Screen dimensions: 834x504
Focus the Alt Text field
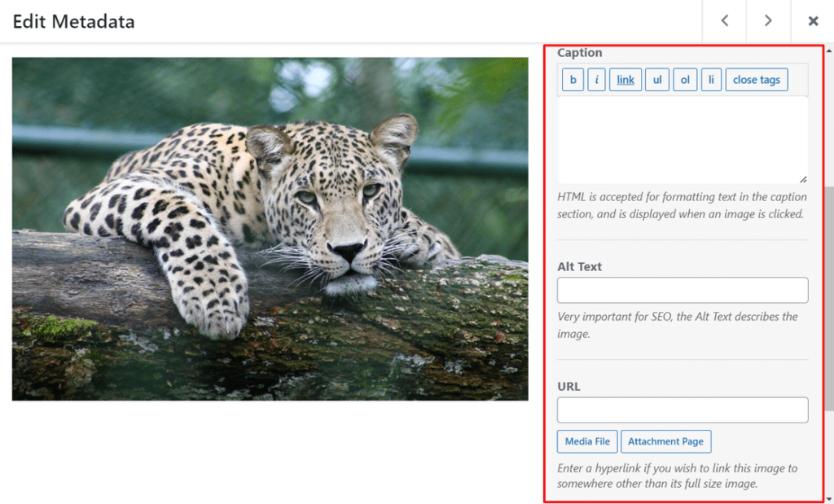click(682, 290)
